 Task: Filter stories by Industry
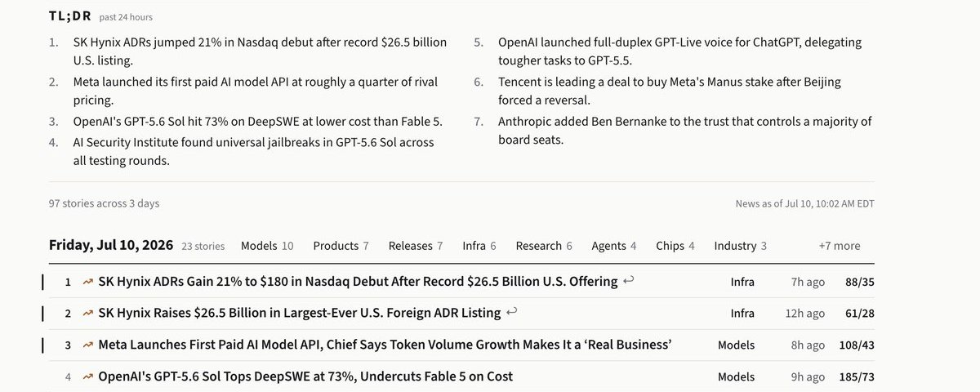(740, 246)
